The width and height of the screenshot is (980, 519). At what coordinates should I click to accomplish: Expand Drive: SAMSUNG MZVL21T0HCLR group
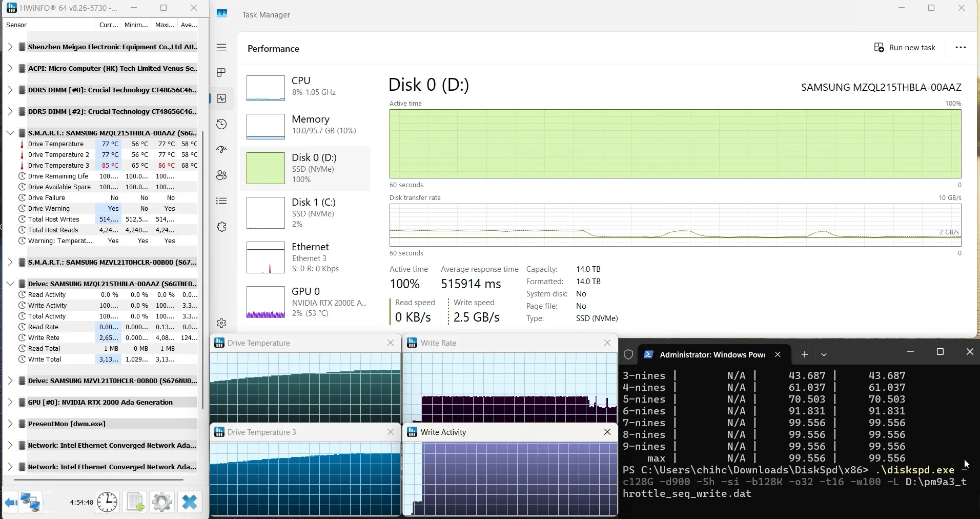click(10, 381)
